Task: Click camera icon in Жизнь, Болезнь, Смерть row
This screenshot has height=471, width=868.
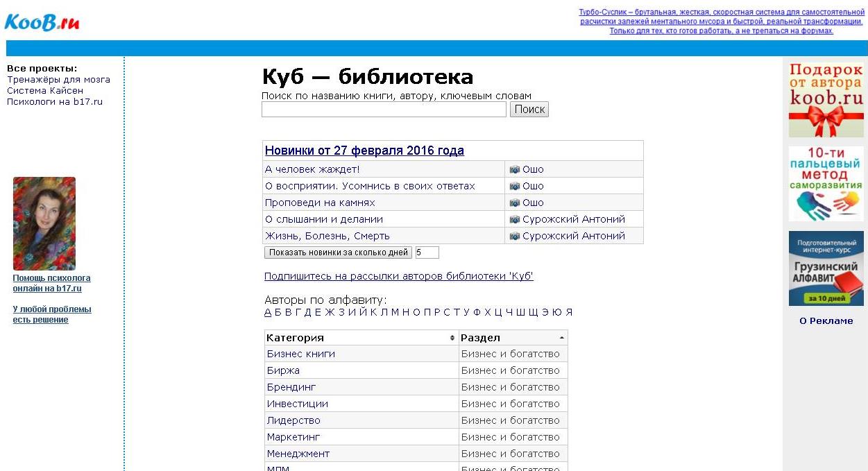Action: point(515,236)
